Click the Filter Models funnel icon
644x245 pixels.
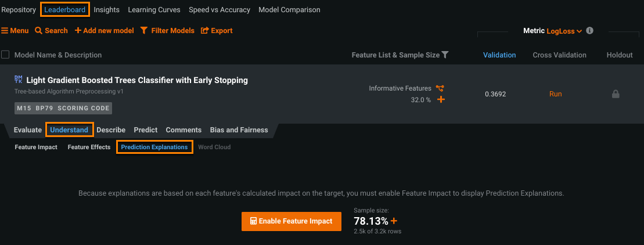(144, 31)
